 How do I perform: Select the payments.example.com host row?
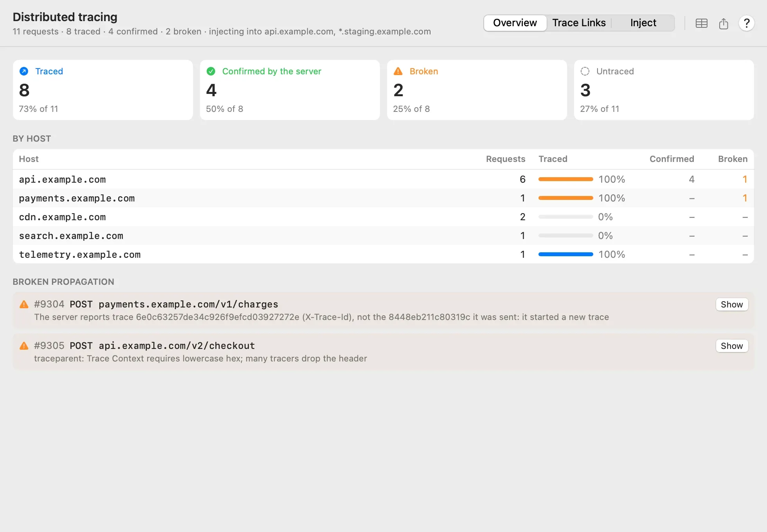(383, 198)
